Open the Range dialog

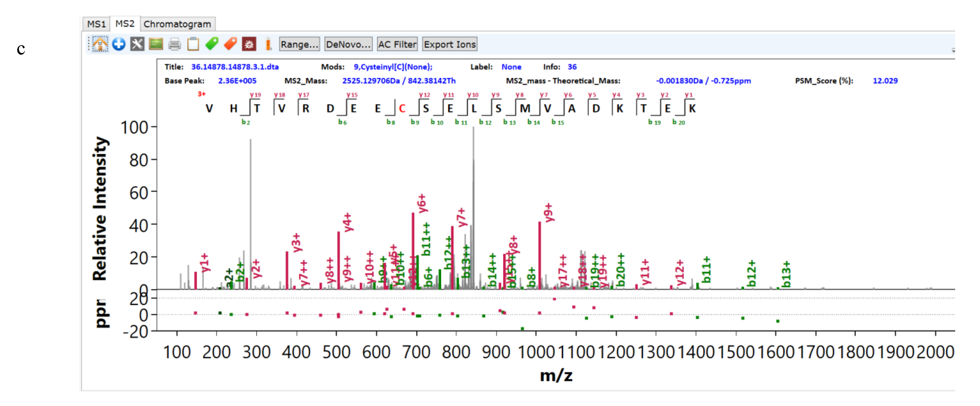pos(299,45)
